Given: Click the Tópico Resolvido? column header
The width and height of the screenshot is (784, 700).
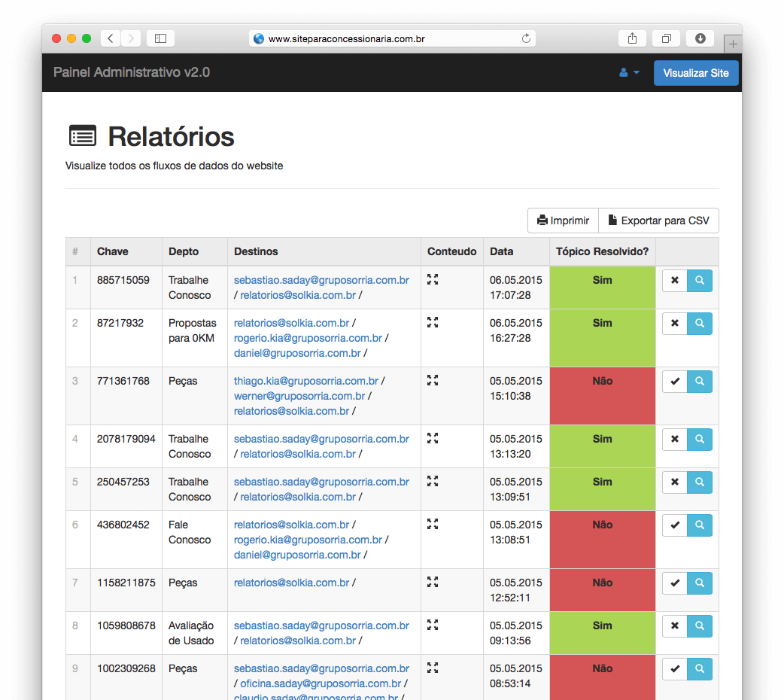Looking at the screenshot, I should pyautogui.click(x=602, y=251).
